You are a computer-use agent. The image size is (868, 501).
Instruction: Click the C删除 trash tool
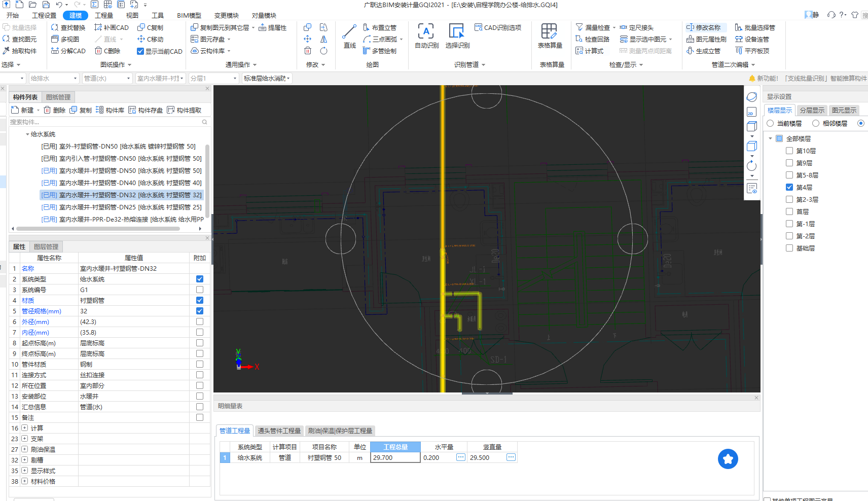tap(107, 51)
